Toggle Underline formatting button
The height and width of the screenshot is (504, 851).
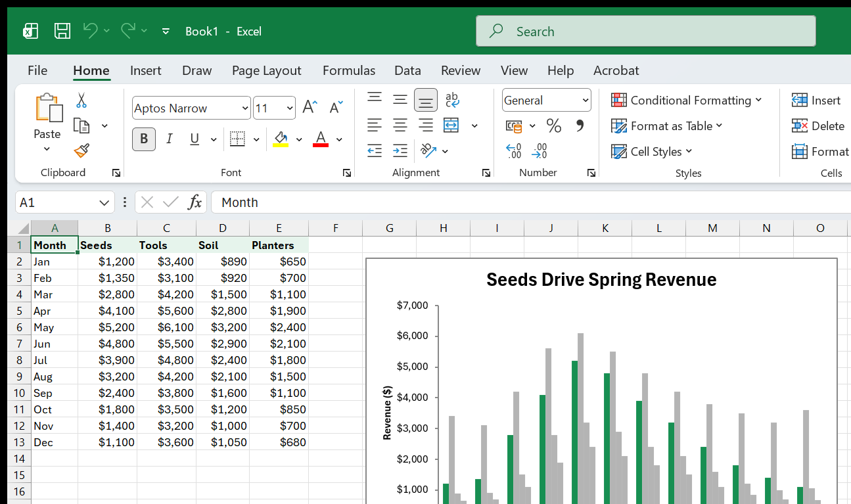pyautogui.click(x=195, y=139)
